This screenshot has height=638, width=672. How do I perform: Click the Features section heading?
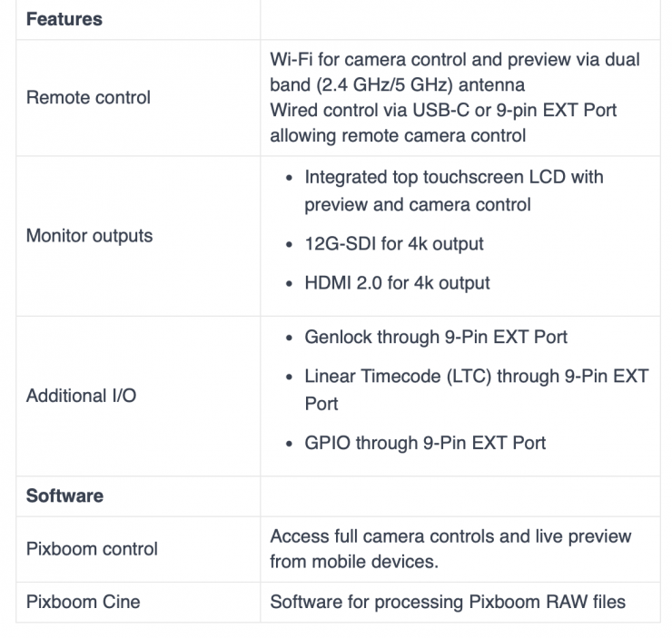point(64,19)
